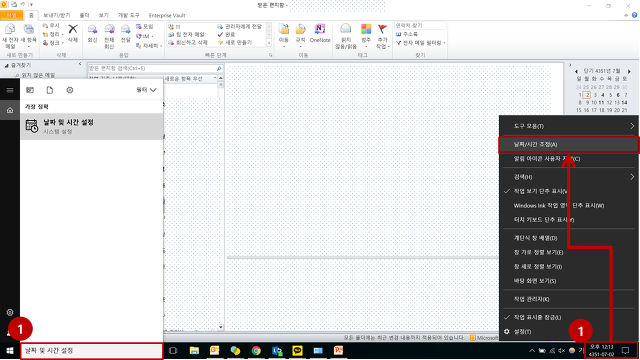The width and height of the screenshot is (640, 360).
Task: Toggle Show Task View button (작업 보기 단추 표시)
Action: click(x=569, y=191)
